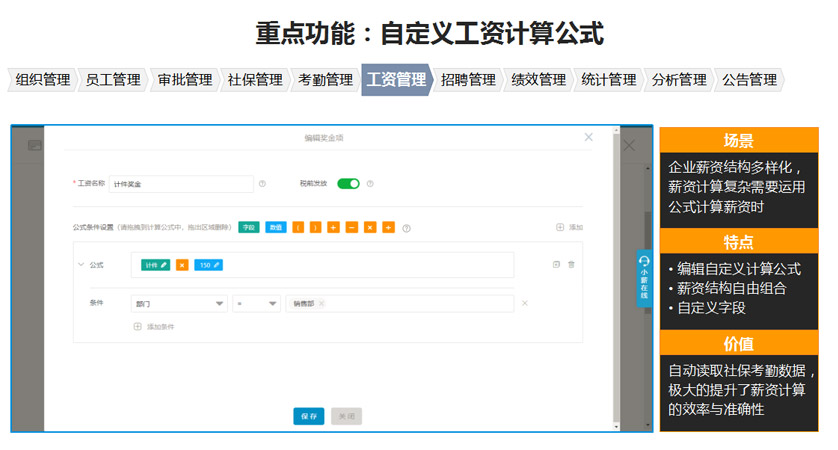Delete the formula with the trash icon
The image size is (838, 450).
pyautogui.click(x=572, y=265)
